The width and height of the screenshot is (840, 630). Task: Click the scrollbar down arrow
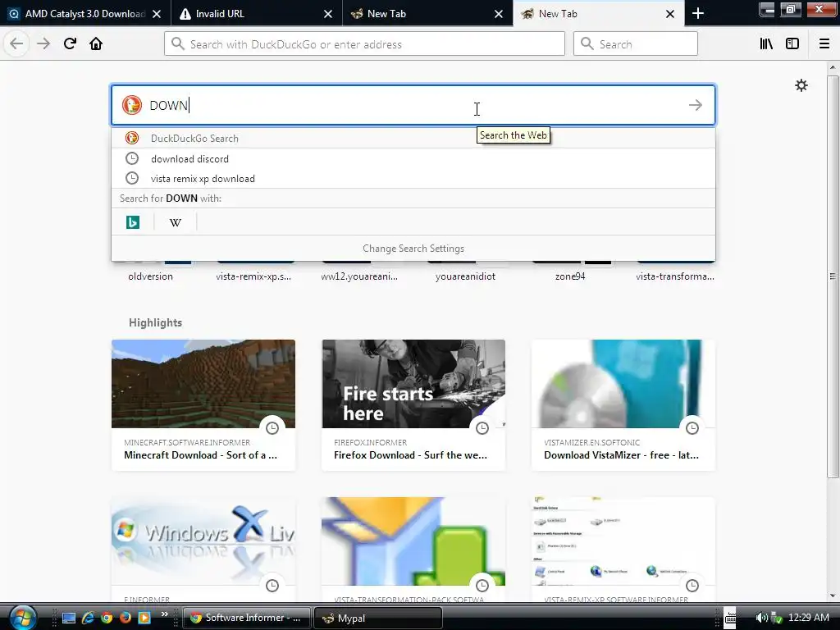(833, 596)
